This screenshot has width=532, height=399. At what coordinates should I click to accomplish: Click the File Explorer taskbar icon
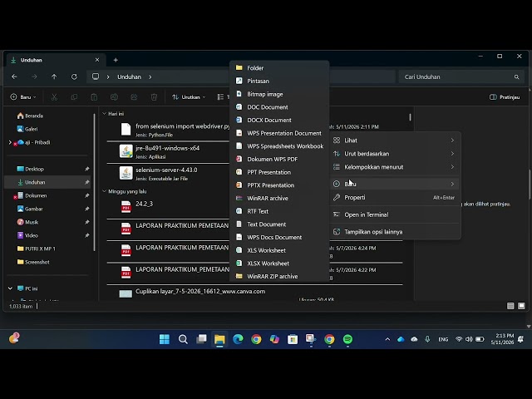click(x=219, y=339)
